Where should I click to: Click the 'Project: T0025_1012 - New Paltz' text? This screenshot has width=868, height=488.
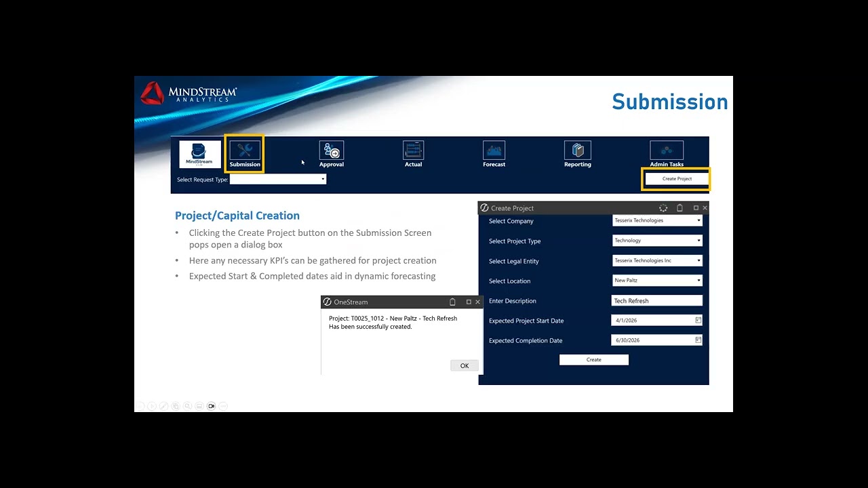click(x=373, y=319)
